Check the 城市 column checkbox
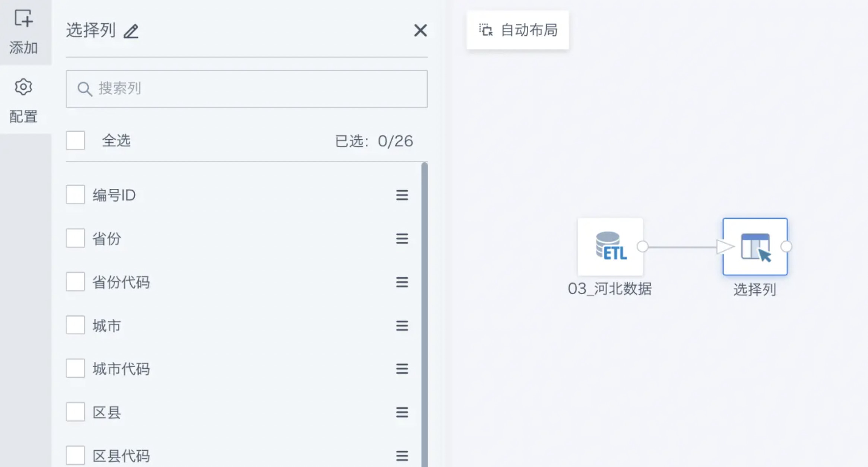This screenshot has height=467, width=868. (76, 325)
